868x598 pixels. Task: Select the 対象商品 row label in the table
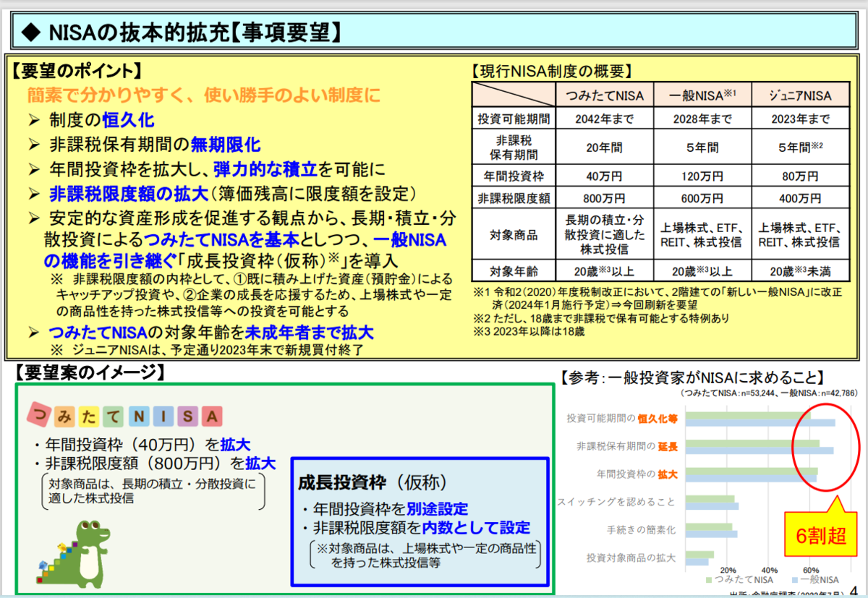514,235
